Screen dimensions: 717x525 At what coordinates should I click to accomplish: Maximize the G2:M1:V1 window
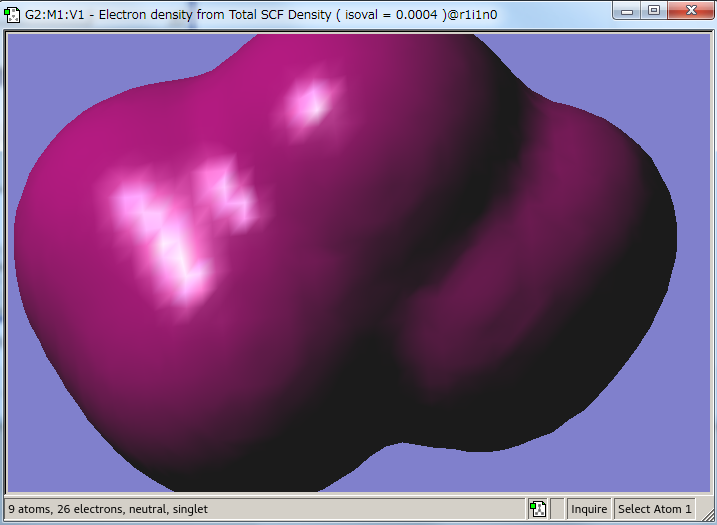tap(654, 11)
